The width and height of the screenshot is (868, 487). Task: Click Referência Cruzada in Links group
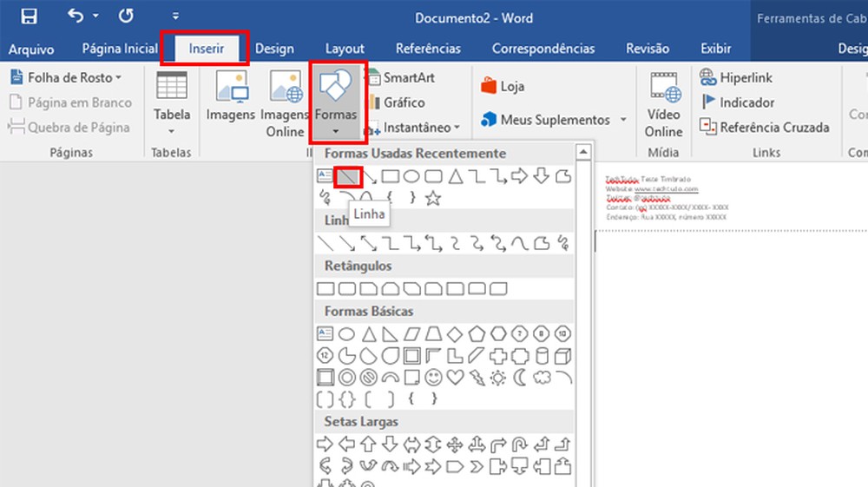[765, 128]
